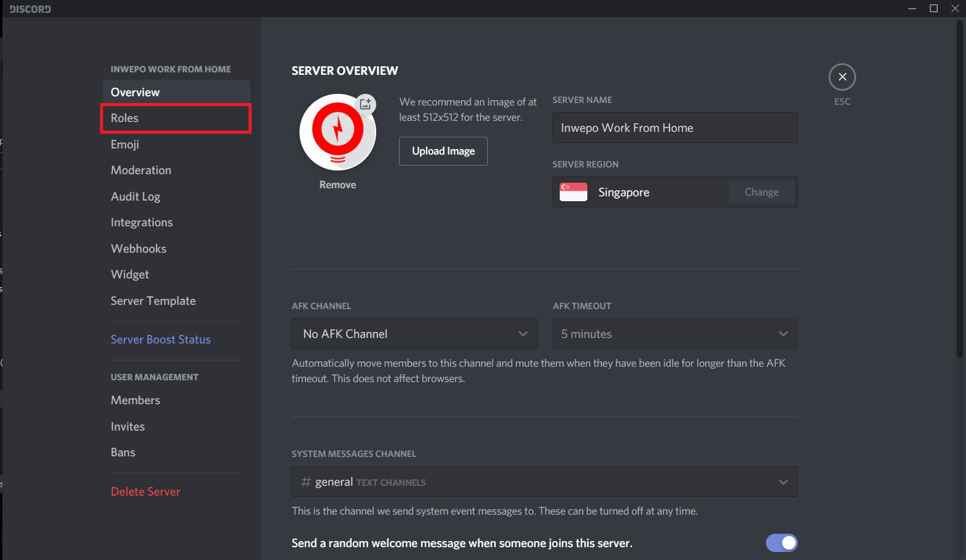Open the Audit Log tab
The width and height of the screenshot is (966, 560).
pyautogui.click(x=136, y=196)
